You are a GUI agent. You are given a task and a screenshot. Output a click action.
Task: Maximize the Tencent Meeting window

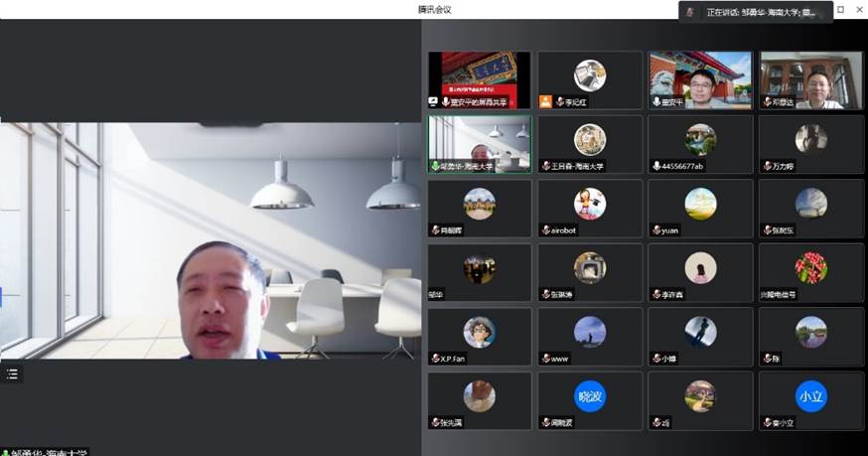click(x=840, y=10)
